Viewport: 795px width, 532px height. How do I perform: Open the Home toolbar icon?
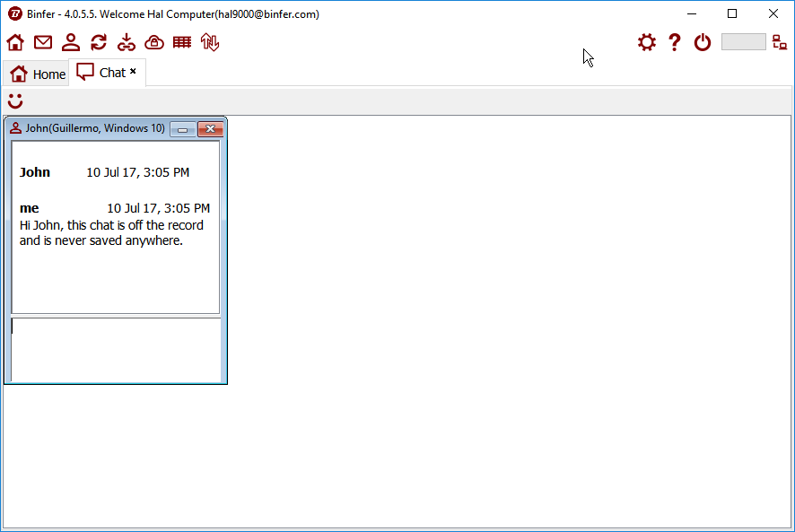15,42
